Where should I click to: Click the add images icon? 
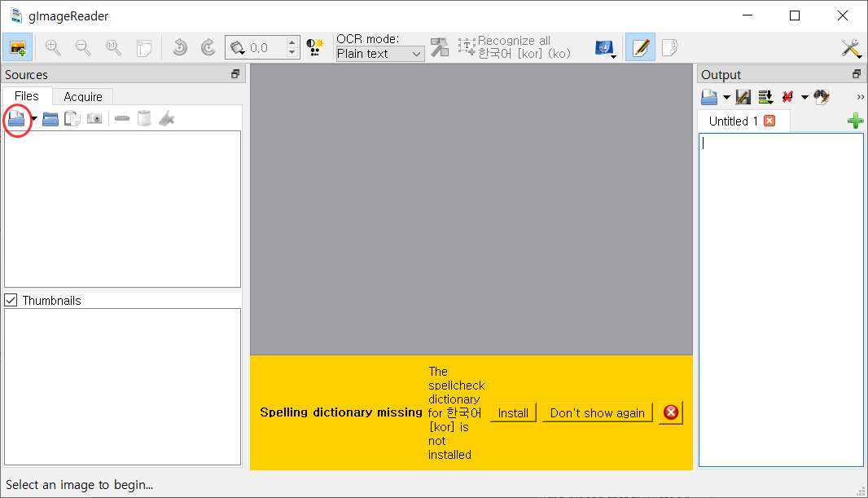point(16,118)
